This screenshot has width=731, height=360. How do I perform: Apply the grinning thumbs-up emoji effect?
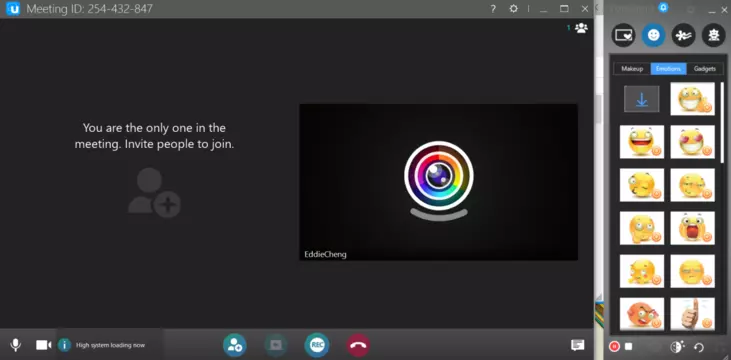coord(692,99)
